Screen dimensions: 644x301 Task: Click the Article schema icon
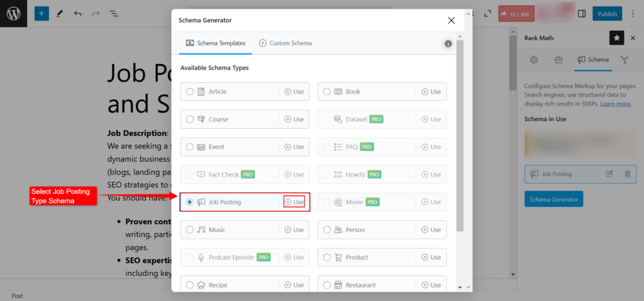pos(201,92)
